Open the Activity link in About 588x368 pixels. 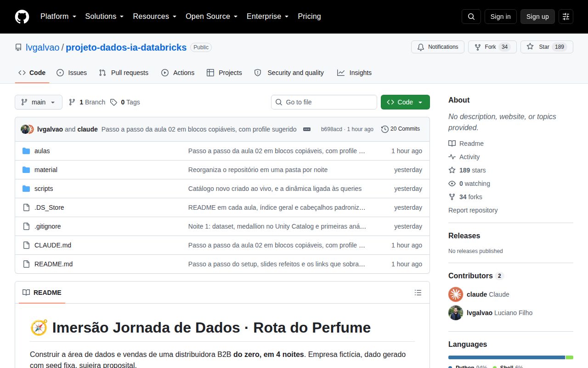coord(464,157)
